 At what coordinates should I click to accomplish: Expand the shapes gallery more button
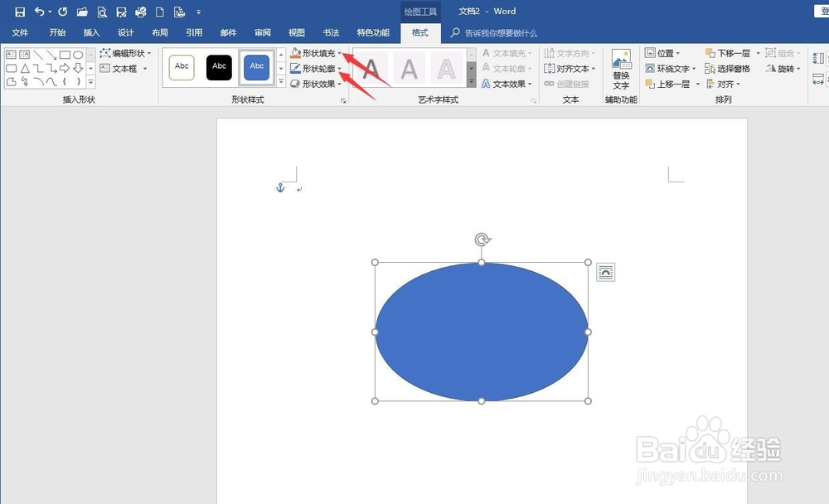click(x=91, y=82)
